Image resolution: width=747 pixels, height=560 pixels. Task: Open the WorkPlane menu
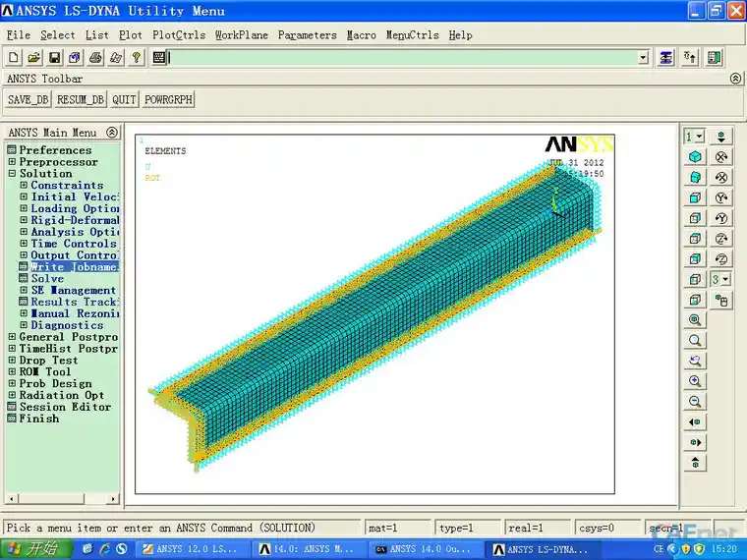tap(242, 35)
